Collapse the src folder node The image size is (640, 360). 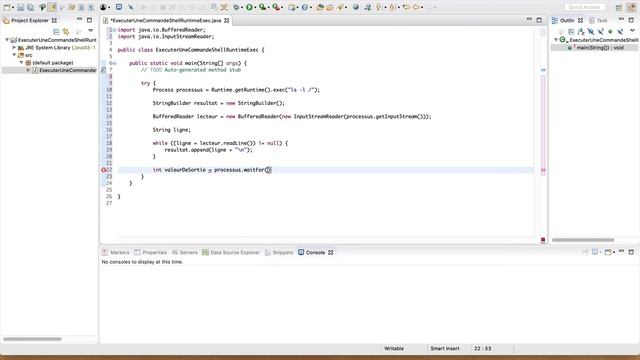pyautogui.click(x=14, y=55)
